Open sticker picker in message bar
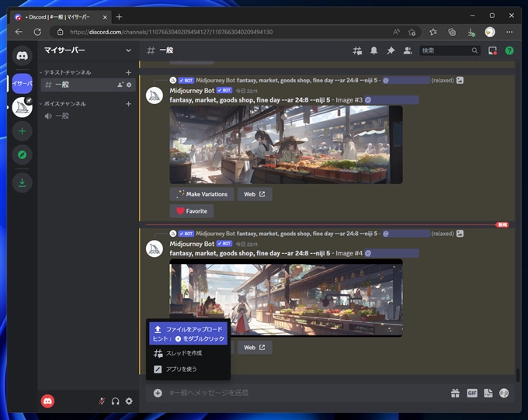528x420 pixels. (488, 393)
